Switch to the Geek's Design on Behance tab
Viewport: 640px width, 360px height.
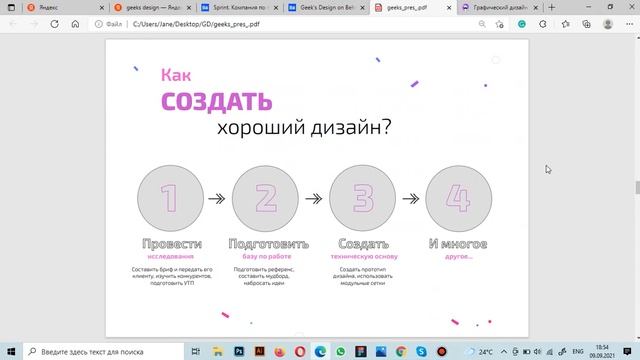[x=327, y=7]
